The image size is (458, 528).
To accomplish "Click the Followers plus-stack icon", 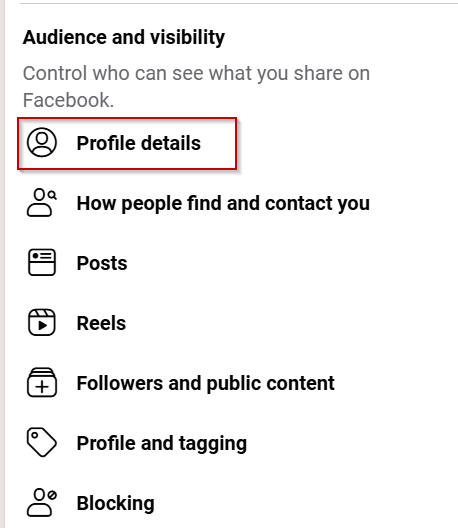I will [42, 383].
